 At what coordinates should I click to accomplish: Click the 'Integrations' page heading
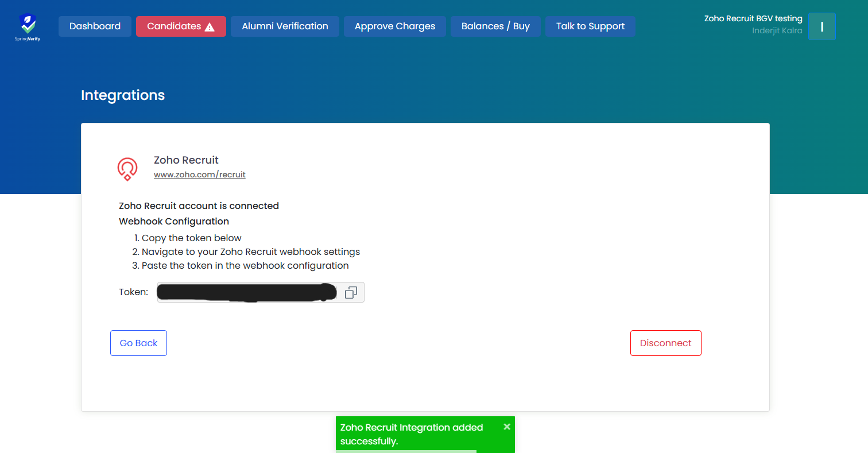123,95
